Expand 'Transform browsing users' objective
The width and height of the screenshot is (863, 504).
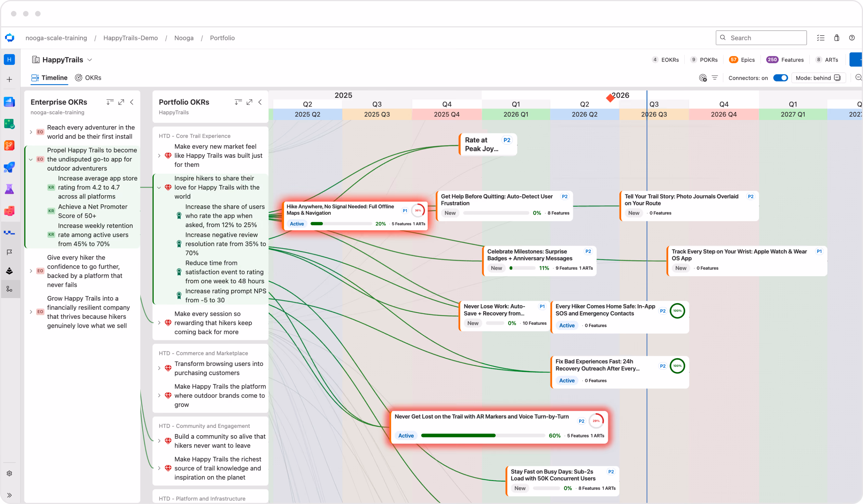click(x=159, y=368)
